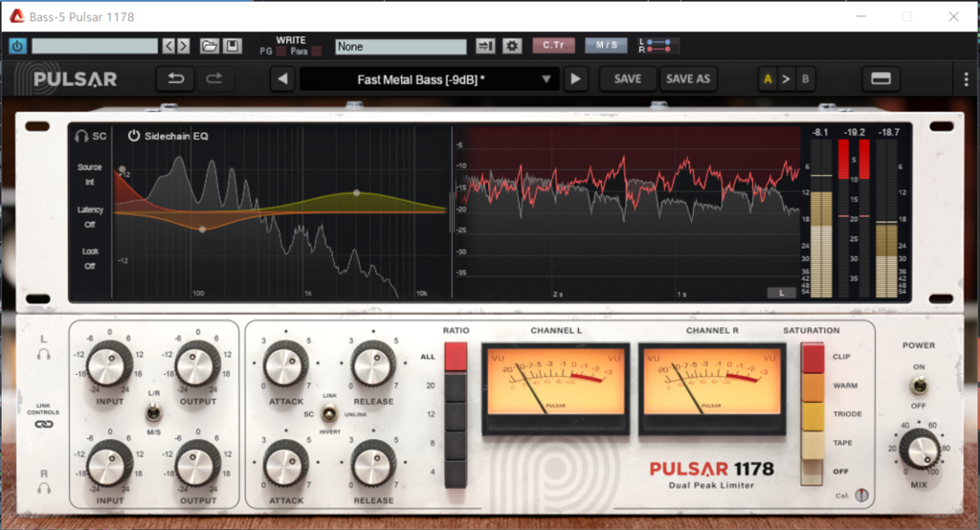Change Latency Off setting
The height and width of the screenshot is (530, 980).
[90, 217]
